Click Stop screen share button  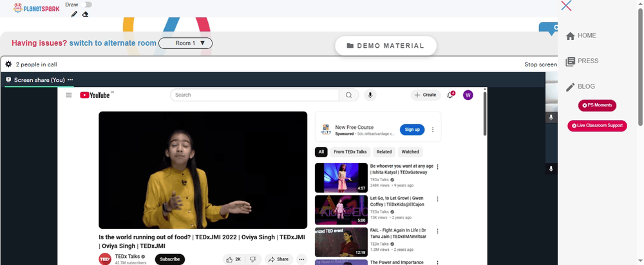(x=540, y=64)
